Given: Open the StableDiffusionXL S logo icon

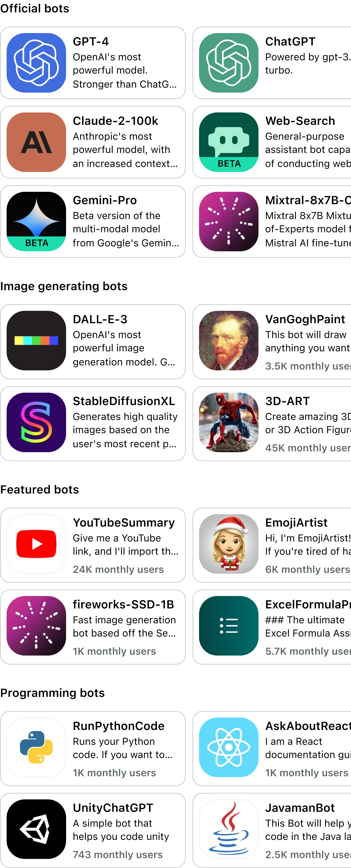Looking at the screenshot, I should point(36,422).
